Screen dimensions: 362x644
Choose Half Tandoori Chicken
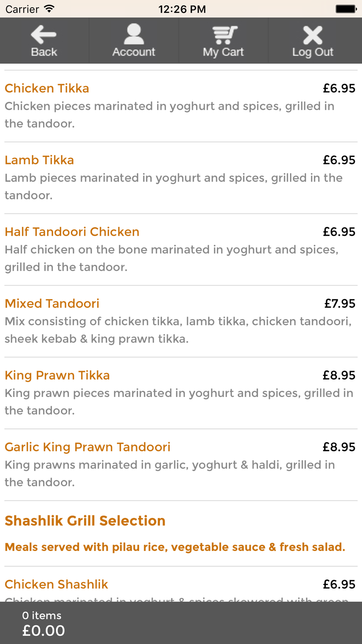(72, 232)
